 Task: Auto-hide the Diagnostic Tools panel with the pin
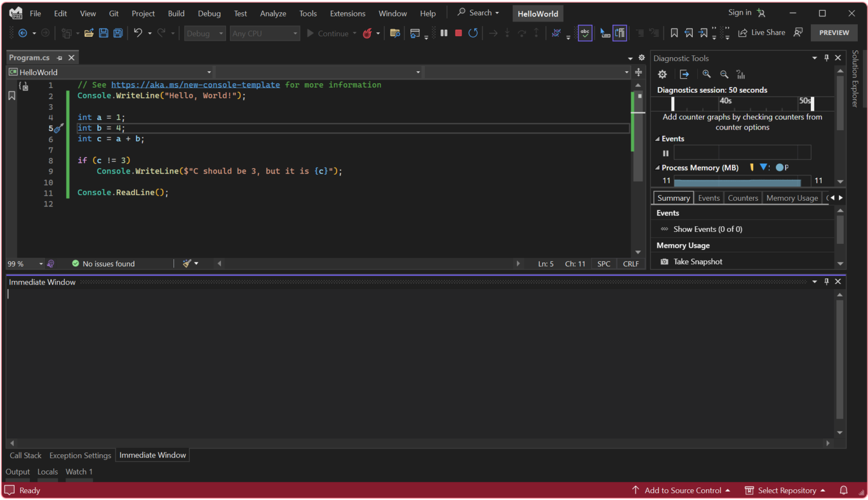click(826, 58)
